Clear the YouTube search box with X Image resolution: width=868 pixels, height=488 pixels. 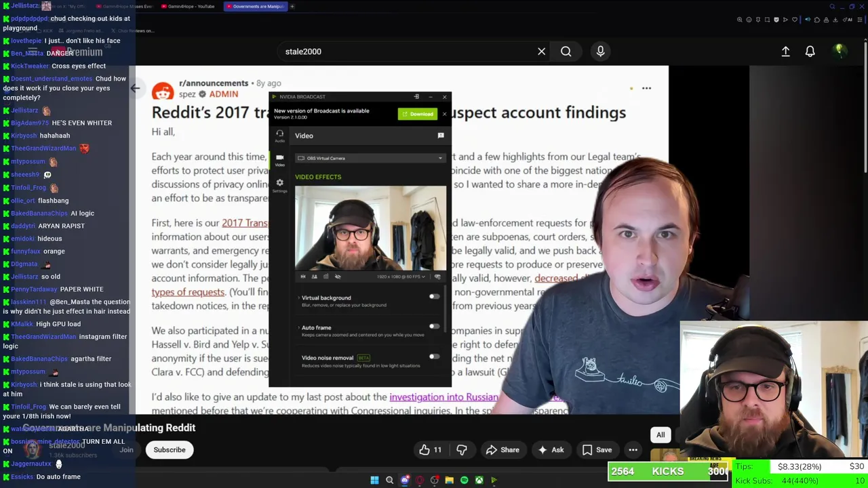[541, 52]
